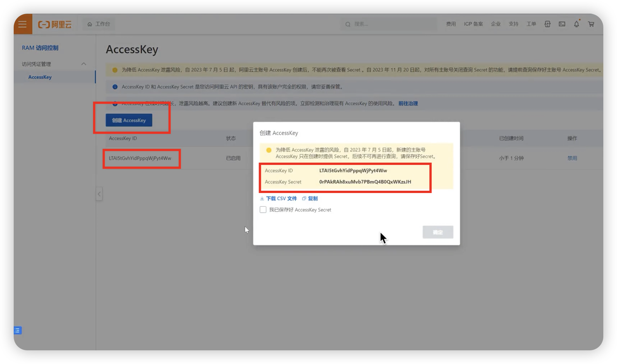Image resolution: width=617 pixels, height=364 pixels.
Task: Click RAM 访问控制 sidebar title
Action: pyautogui.click(x=40, y=48)
